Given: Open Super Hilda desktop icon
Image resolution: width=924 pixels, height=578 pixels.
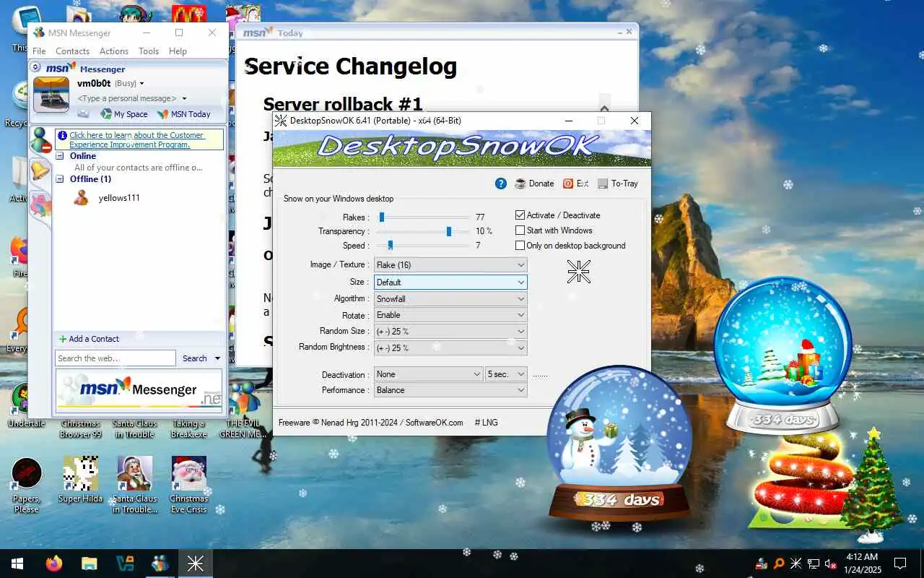Looking at the screenshot, I should point(80,480).
